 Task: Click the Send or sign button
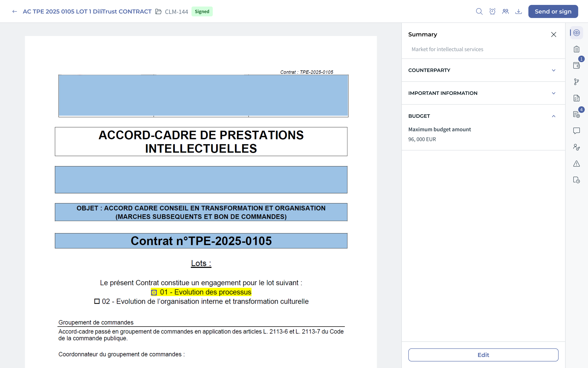coord(553,11)
